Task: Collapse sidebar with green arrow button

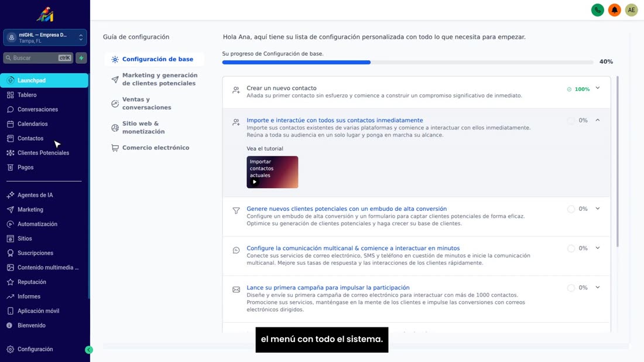Action: pos(89,350)
